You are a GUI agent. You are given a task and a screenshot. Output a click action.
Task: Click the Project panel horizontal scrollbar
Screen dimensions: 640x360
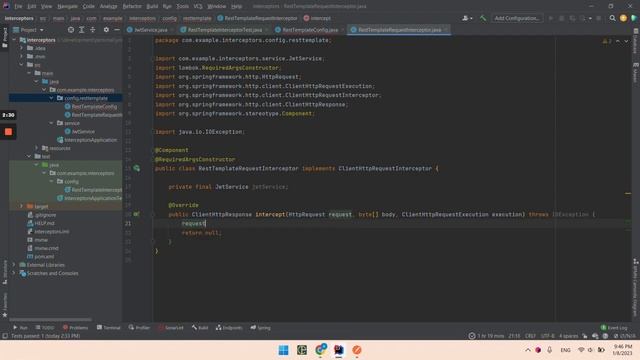tap(51, 320)
